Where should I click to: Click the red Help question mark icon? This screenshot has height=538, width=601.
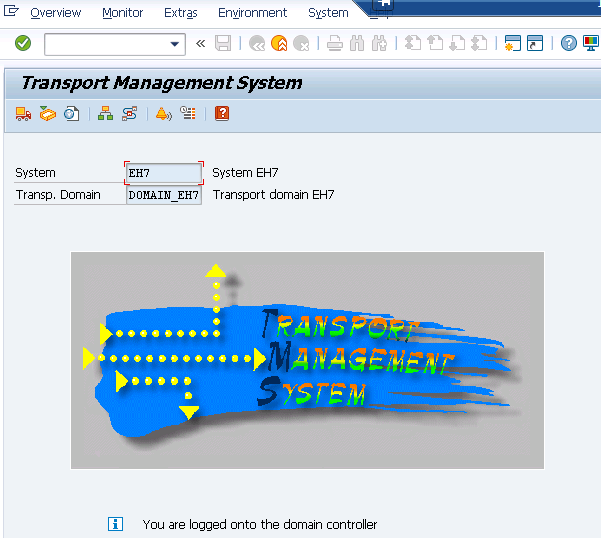pyautogui.click(x=222, y=114)
